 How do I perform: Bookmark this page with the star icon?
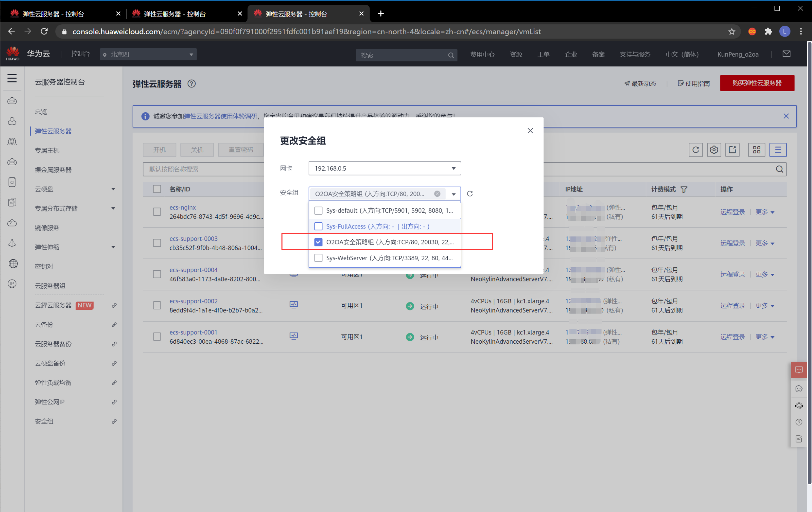pyautogui.click(x=732, y=32)
